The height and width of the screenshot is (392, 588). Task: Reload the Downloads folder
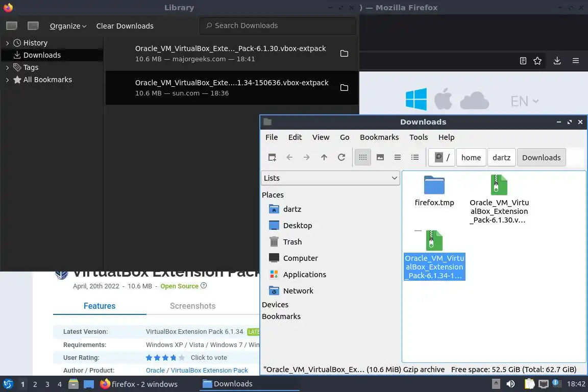(x=341, y=157)
